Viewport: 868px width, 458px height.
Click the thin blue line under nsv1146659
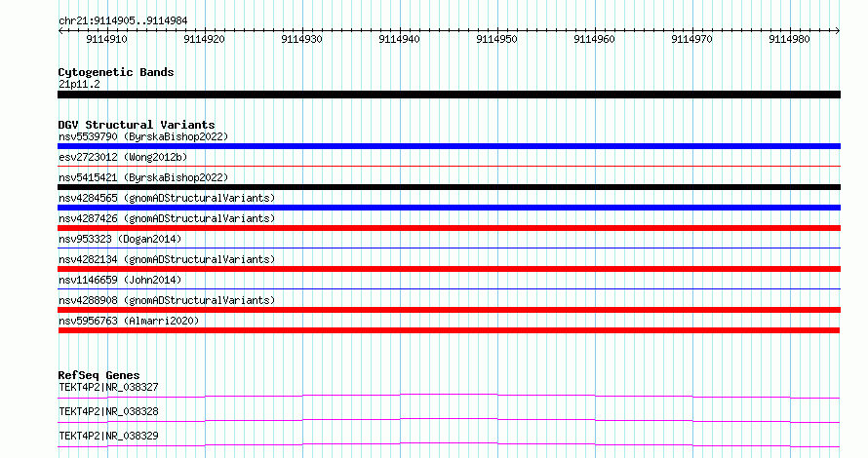click(449, 288)
